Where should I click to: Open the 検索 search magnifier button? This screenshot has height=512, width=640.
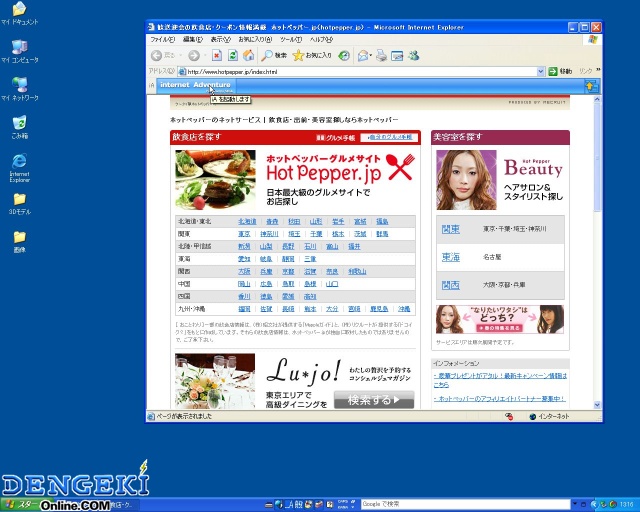pyautogui.click(x=274, y=56)
